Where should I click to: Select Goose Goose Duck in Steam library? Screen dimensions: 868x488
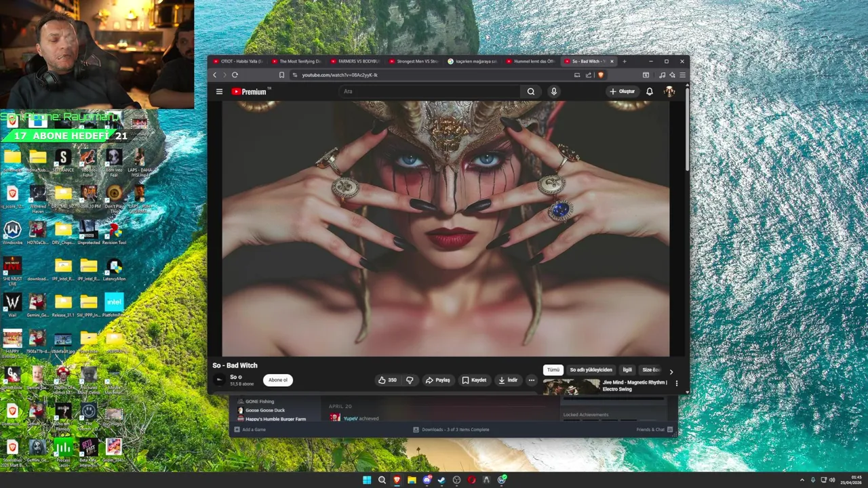coord(261,410)
